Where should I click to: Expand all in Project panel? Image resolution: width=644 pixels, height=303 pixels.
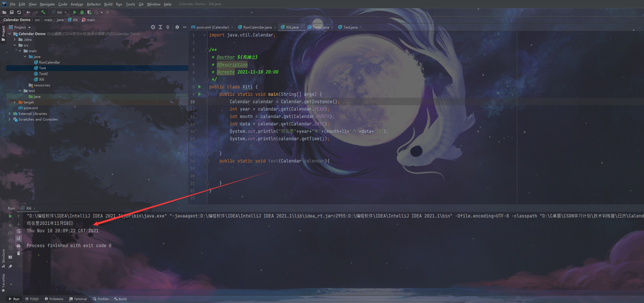160,27
